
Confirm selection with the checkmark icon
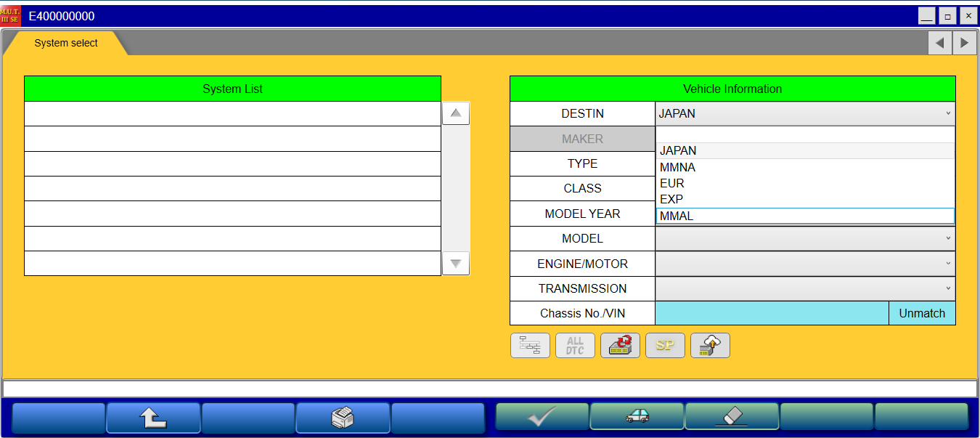tap(542, 418)
